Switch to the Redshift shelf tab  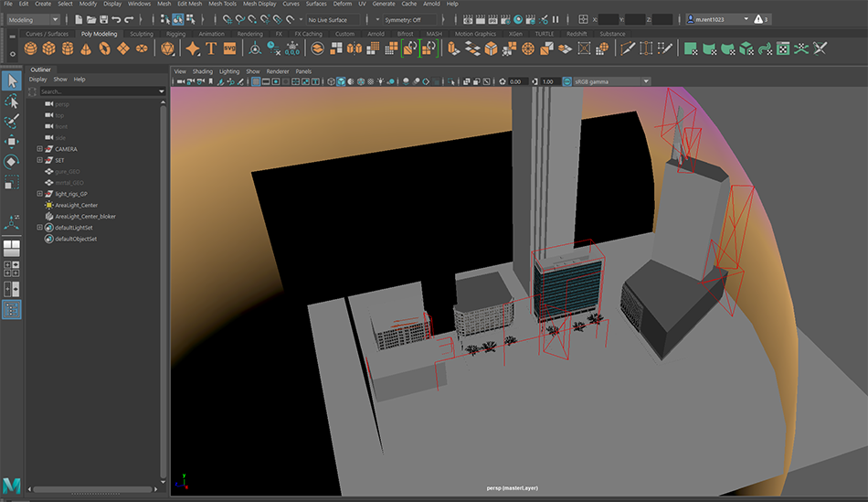577,34
